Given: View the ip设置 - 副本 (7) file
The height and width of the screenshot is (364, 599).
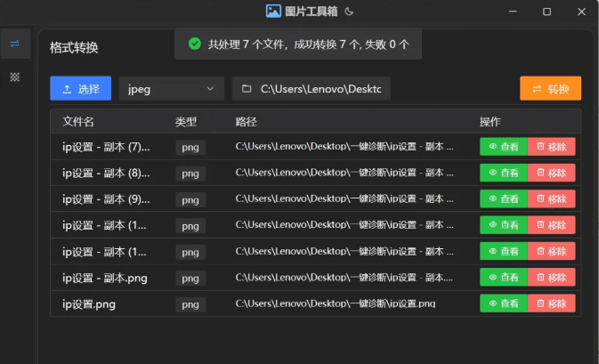Looking at the screenshot, I should [503, 147].
